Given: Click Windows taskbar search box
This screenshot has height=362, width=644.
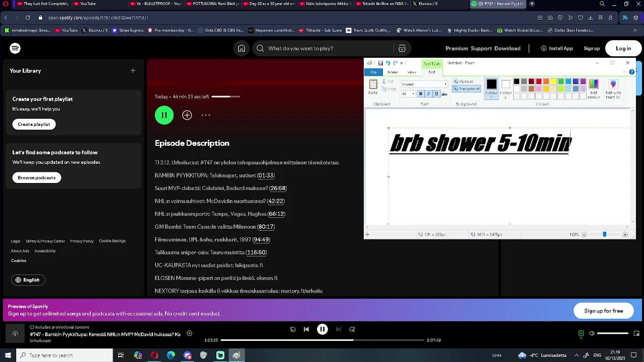Looking at the screenshot, I should tap(64, 355).
